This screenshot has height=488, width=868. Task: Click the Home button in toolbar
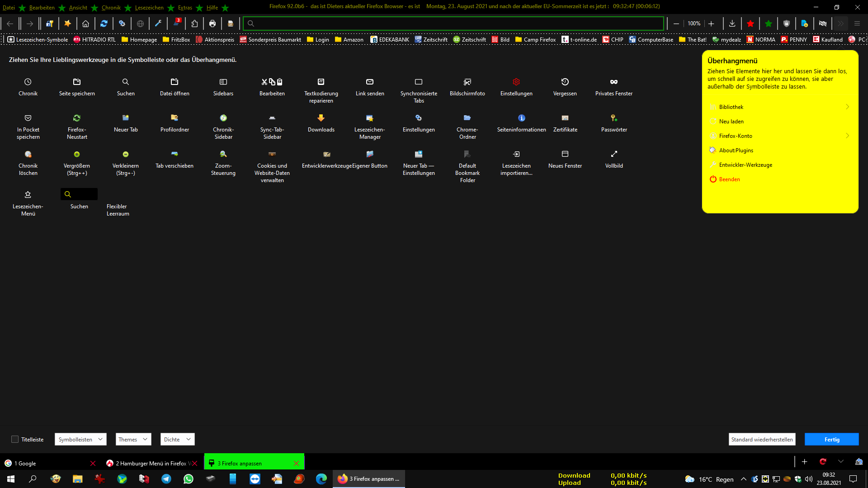point(85,23)
